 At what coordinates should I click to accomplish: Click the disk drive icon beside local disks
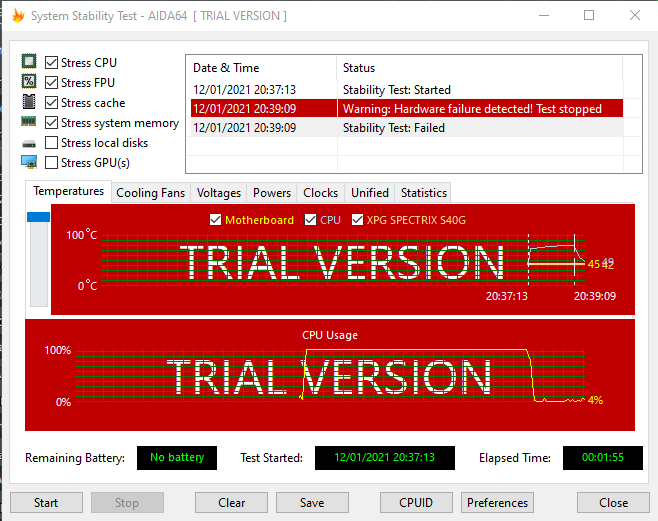pos(29,144)
